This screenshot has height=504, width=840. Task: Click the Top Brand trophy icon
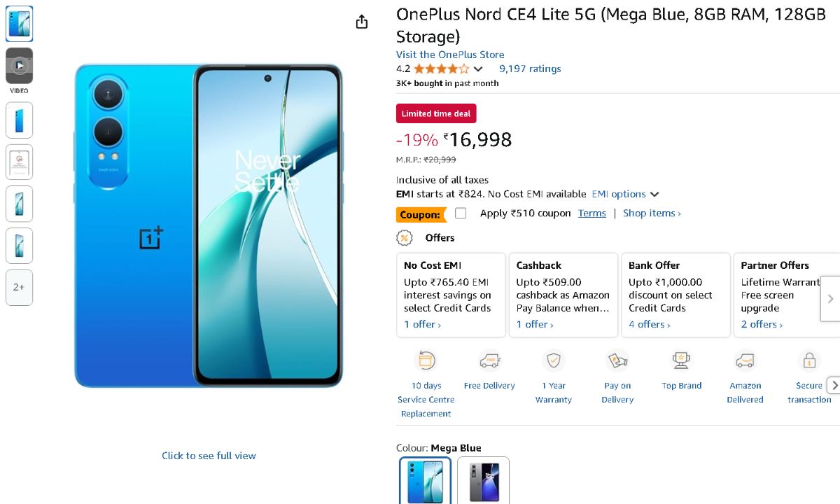pyautogui.click(x=681, y=360)
